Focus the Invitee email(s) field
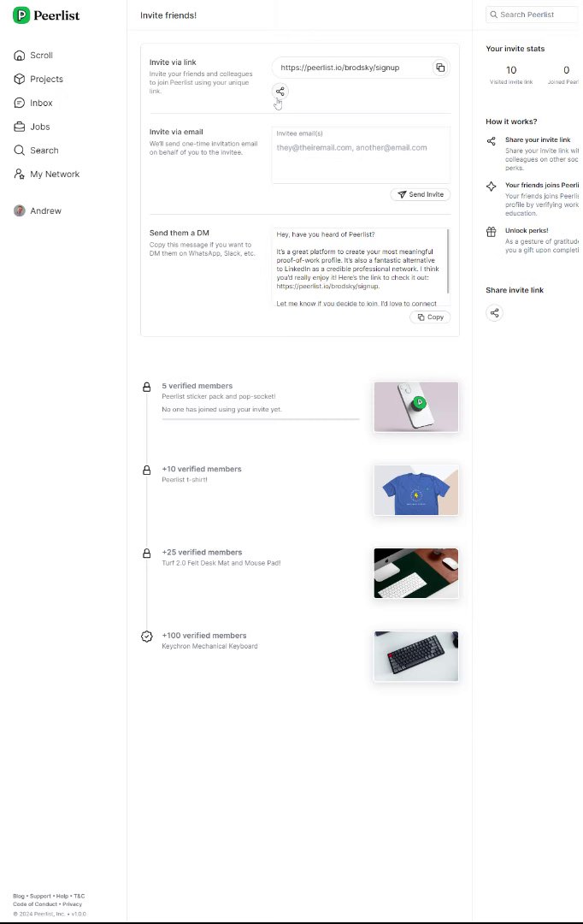The image size is (583, 924). (361, 155)
